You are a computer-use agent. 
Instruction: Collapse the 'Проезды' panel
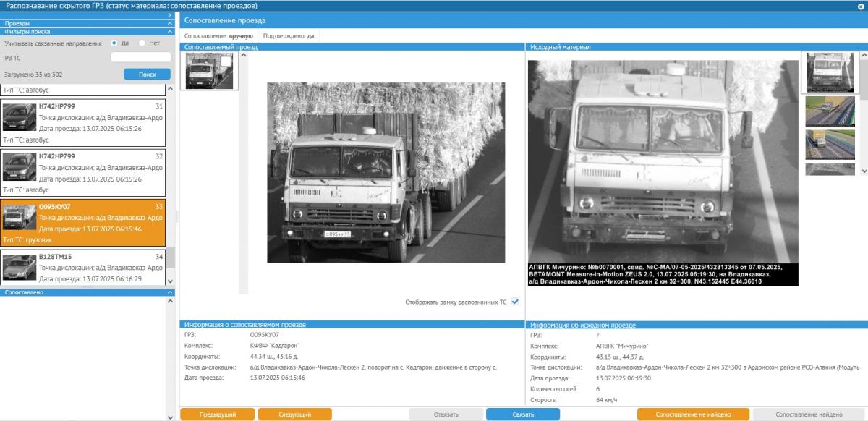[170, 23]
